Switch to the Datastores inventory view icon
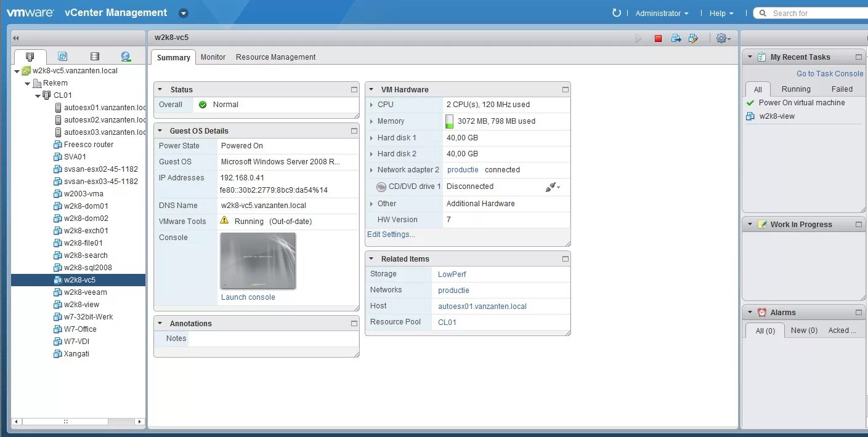 click(94, 55)
